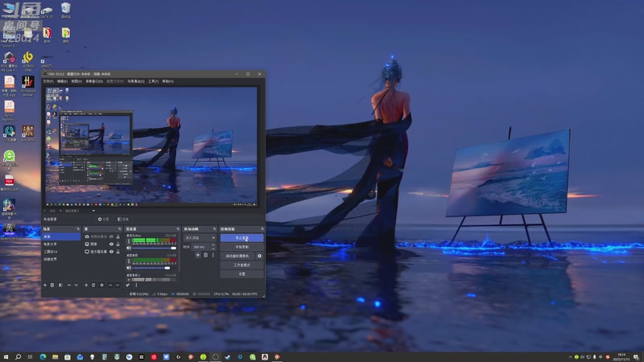Open taskbar search magnifier
This screenshot has height=362, width=644.
tap(18, 356)
